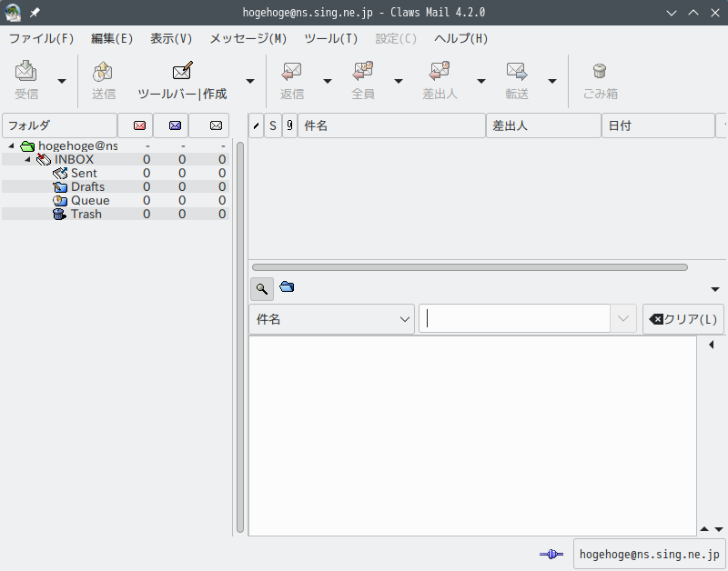The height and width of the screenshot is (571, 728).
Task: Click the unread messages column header icon
Action: [x=175, y=125]
